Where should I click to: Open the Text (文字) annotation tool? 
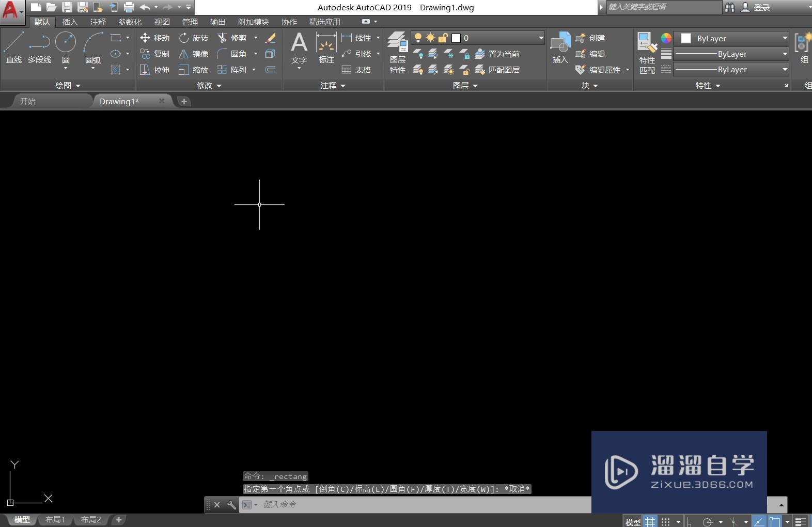(x=299, y=47)
